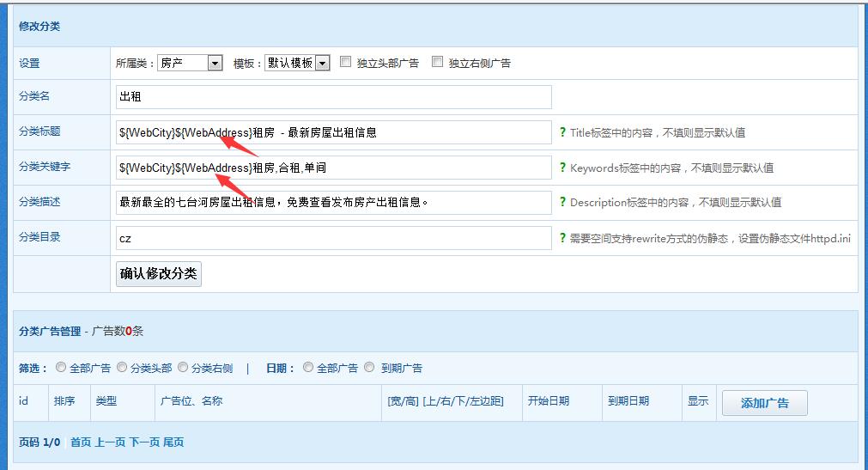Click the help icon beside the Keywords hint
The height and width of the screenshot is (470, 868).
tap(562, 168)
